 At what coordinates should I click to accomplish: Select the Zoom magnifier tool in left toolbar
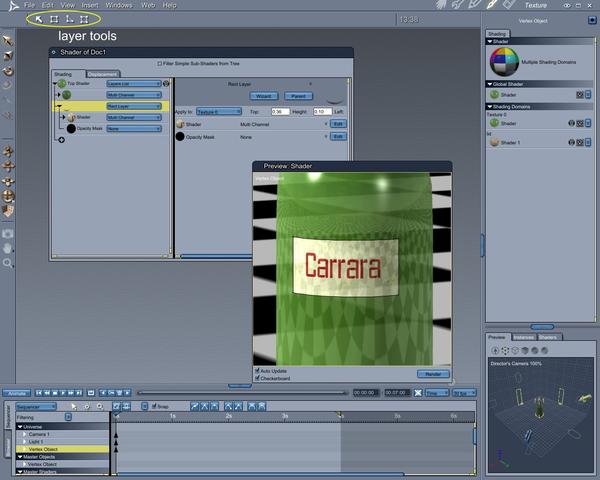8,263
